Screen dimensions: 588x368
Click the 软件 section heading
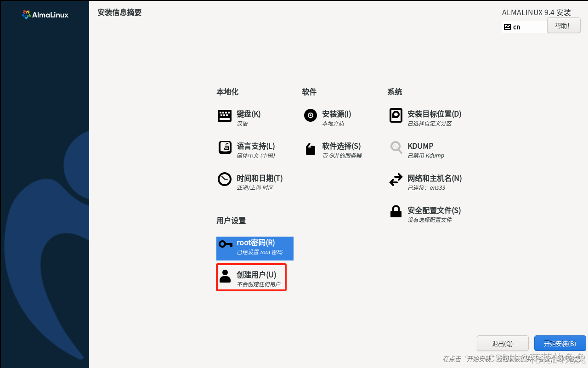pos(309,92)
